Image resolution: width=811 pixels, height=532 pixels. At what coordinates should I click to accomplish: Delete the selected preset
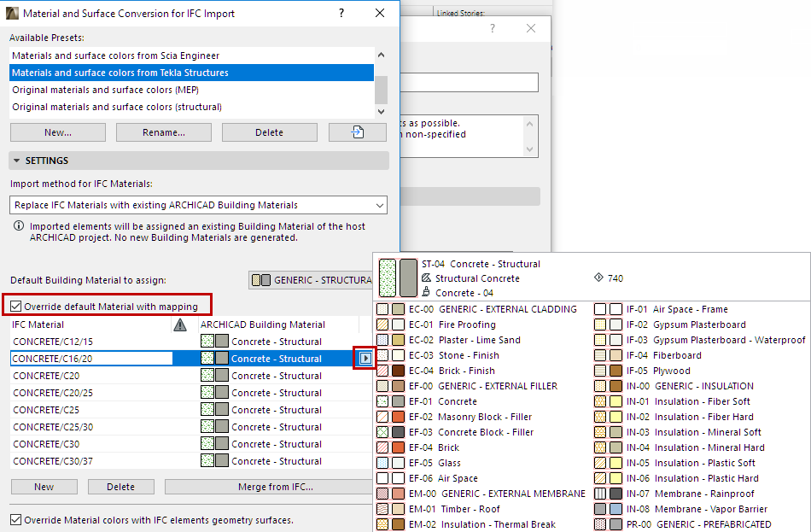pos(270,132)
